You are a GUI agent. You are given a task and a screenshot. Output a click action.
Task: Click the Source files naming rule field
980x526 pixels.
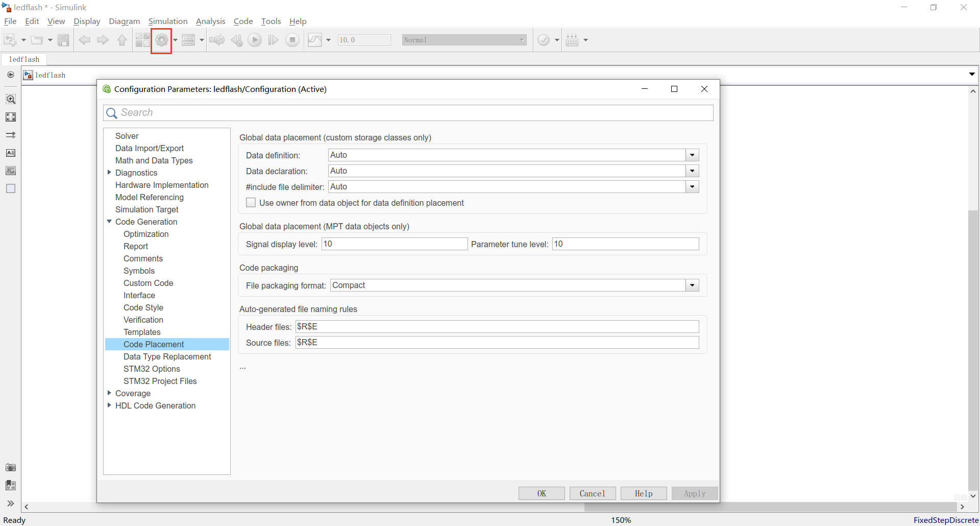[x=497, y=343]
